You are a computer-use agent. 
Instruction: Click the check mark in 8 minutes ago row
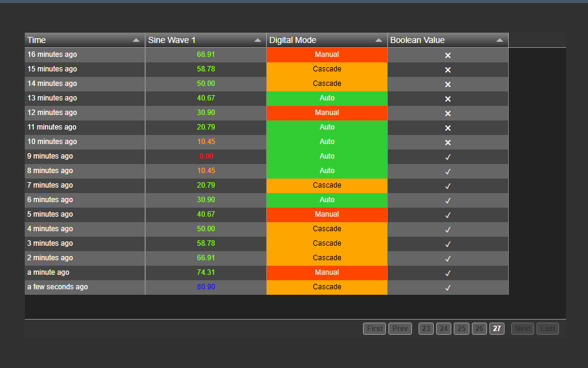(x=448, y=171)
